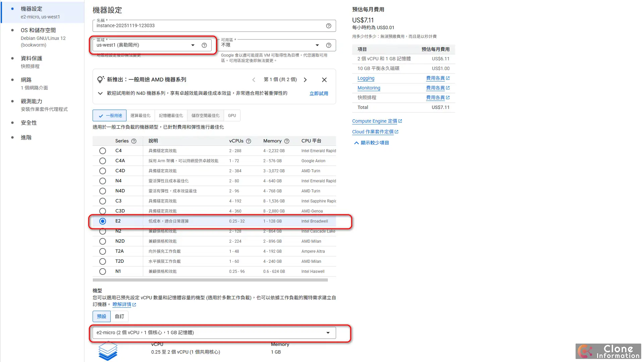
Task: Open 觀測能力 section in sidebar
Action: (43, 105)
